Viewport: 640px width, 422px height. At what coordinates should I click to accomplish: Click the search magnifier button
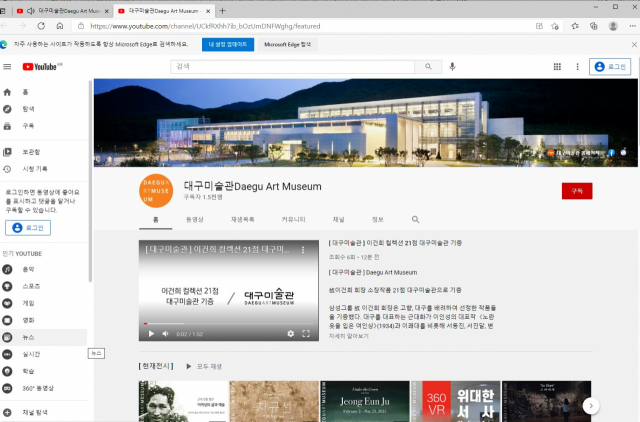pyautogui.click(x=428, y=67)
